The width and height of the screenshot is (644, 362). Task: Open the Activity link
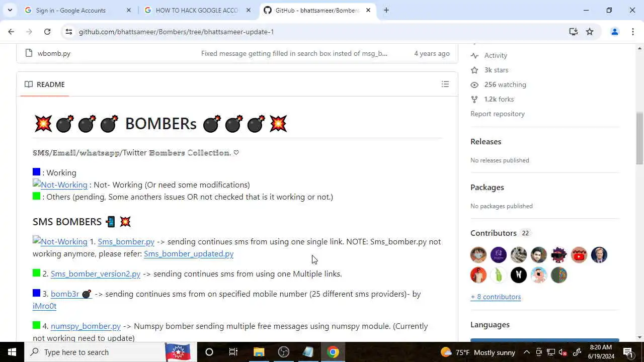(496, 55)
